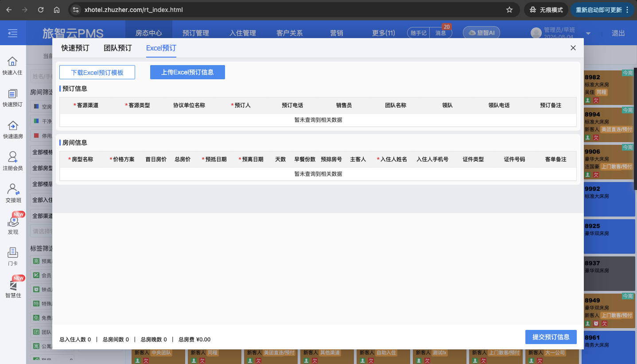Click the 预抵日期 column header
This screenshot has height=364, width=637.
coord(214,159)
